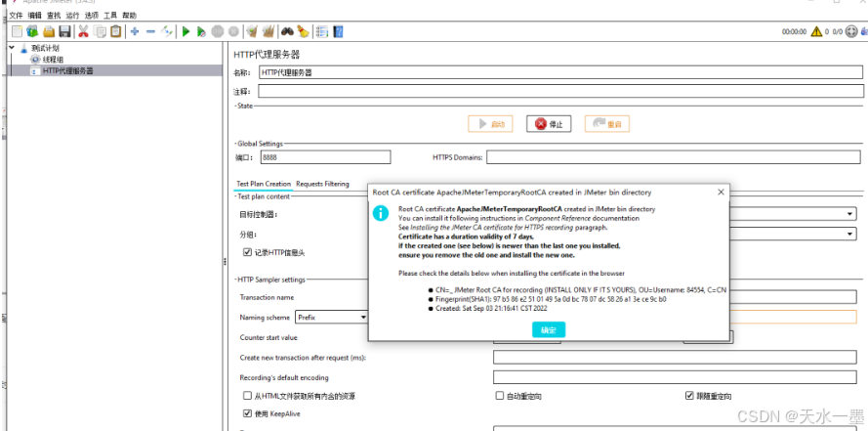Switch to the Requests Filtering tab
The height and width of the screenshot is (431, 868).
(323, 184)
